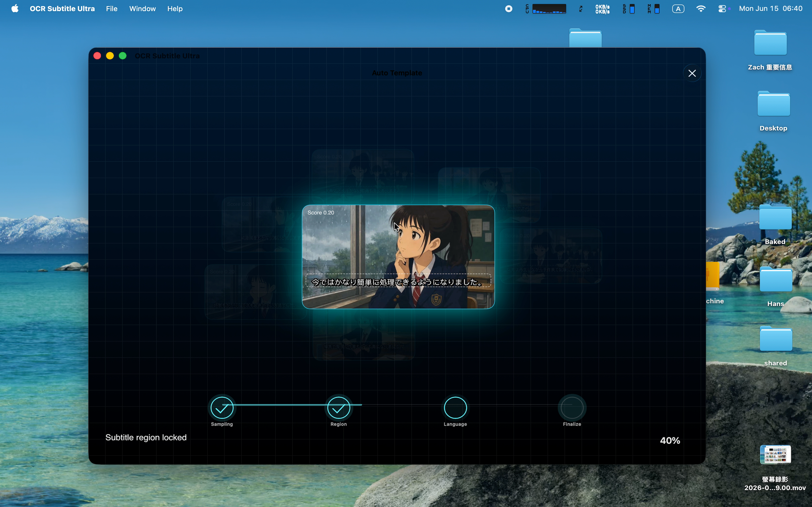This screenshot has width=812, height=507.
Task: Open the Wi-Fi status menu
Action: click(701, 9)
